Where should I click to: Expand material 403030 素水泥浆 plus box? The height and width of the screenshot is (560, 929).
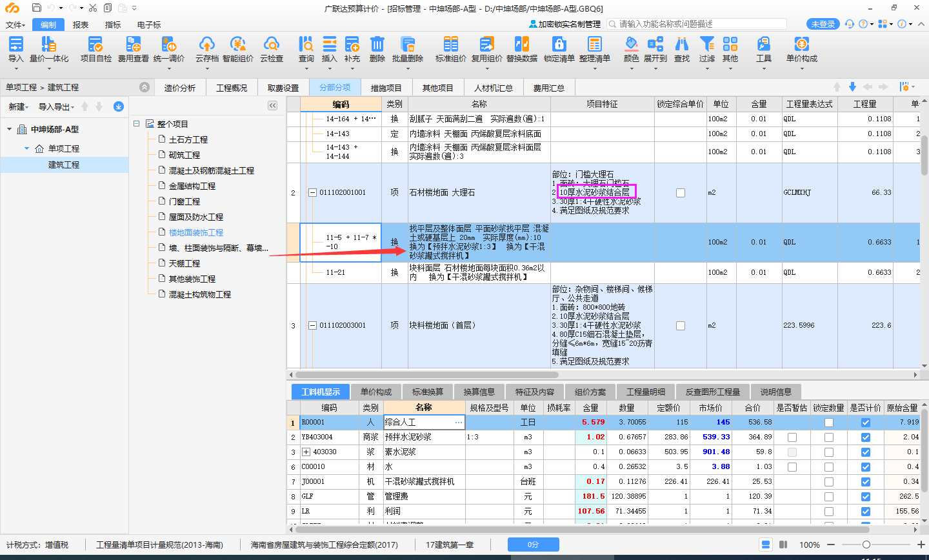click(x=306, y=452)
